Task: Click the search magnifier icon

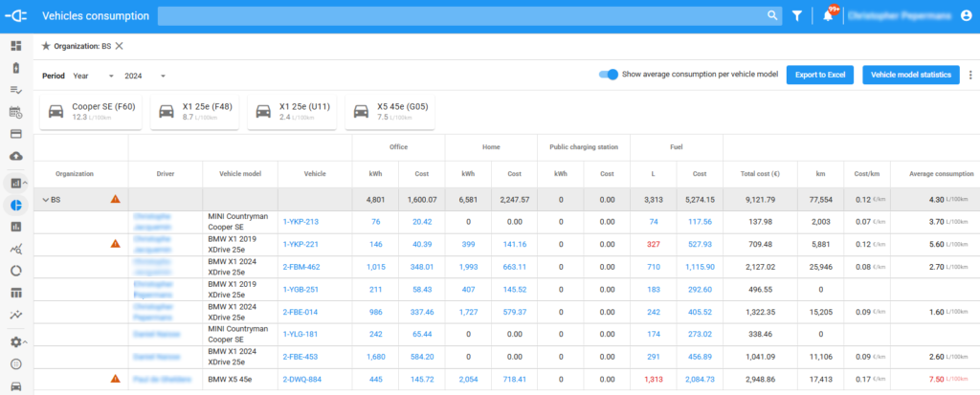Action: click(772, 16)
